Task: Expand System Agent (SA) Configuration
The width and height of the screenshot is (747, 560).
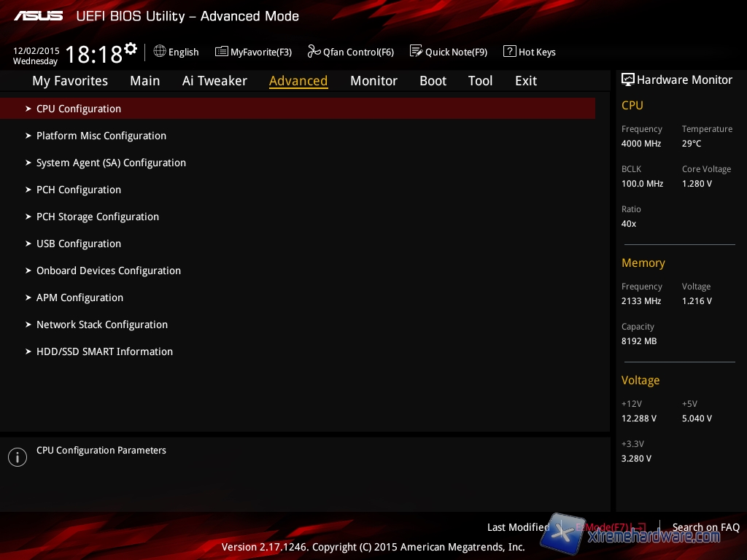Action: (x=111, y=163)
